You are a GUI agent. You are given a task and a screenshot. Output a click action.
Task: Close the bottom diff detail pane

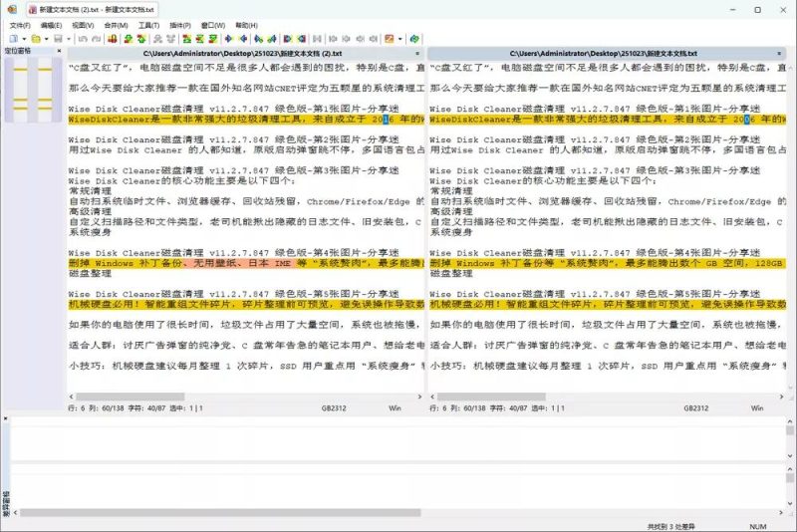click(6, 418)
